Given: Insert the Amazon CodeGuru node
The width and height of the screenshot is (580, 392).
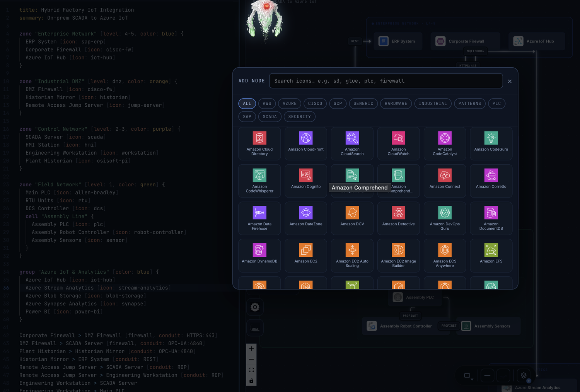Looking at the screenshot, I should 491,143.
